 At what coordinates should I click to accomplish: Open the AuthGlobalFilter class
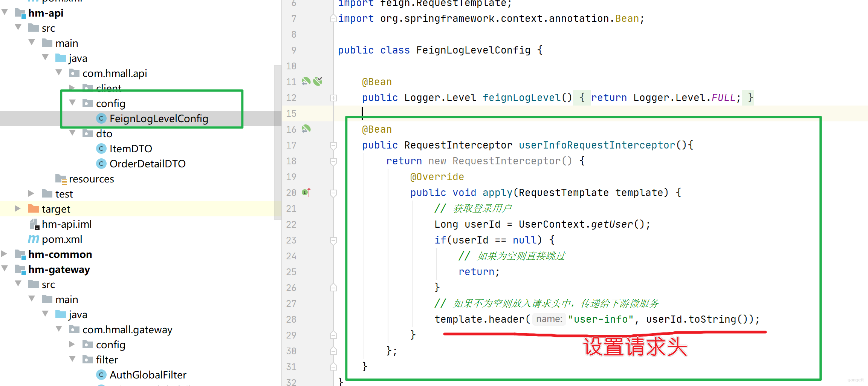point(148,375)
